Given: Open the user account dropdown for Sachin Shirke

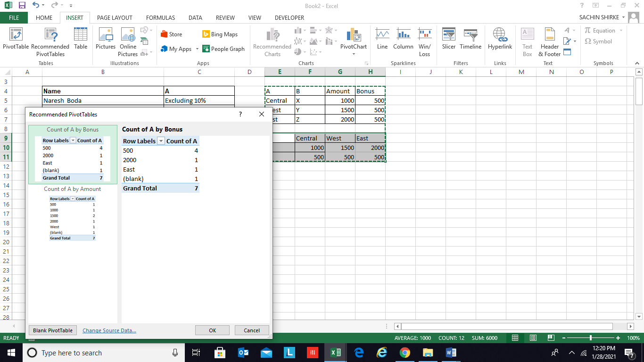Looking at the screenshot, I should 623,17.
